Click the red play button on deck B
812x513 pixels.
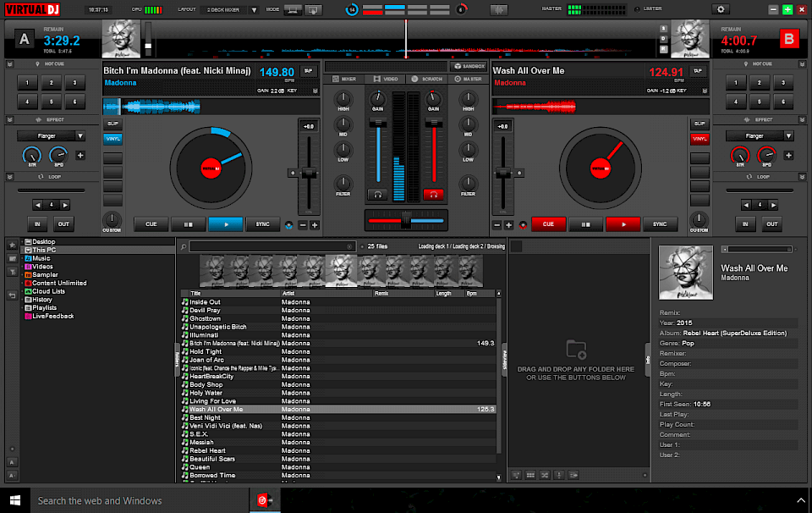click(623, 224)
